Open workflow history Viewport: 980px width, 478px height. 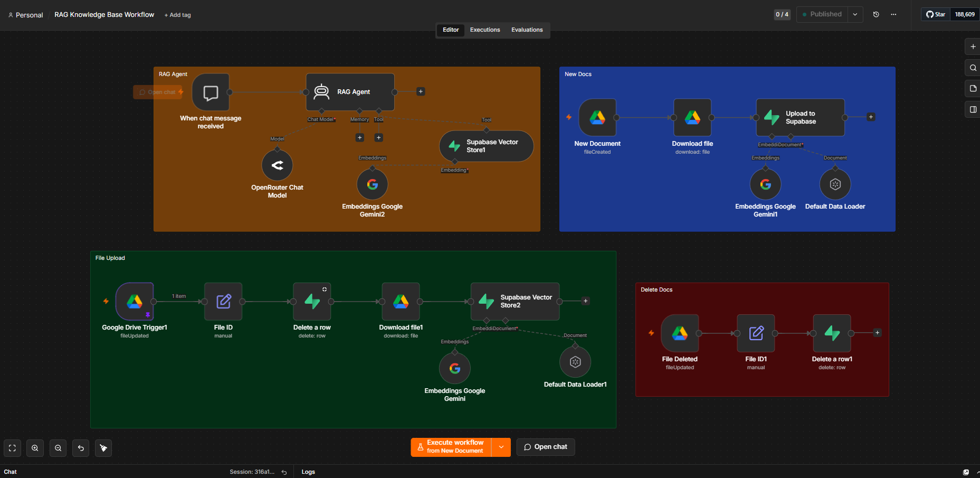coord(876,14)
